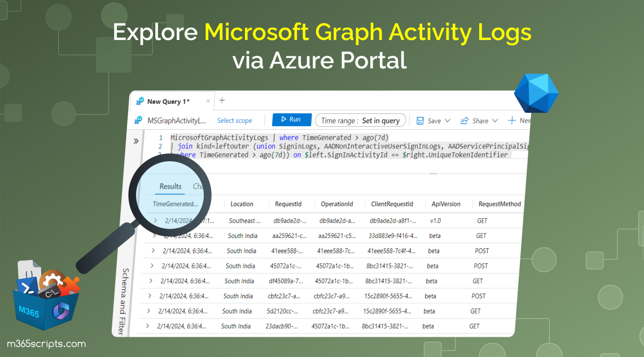Click the Select scope link

point(235,120)
